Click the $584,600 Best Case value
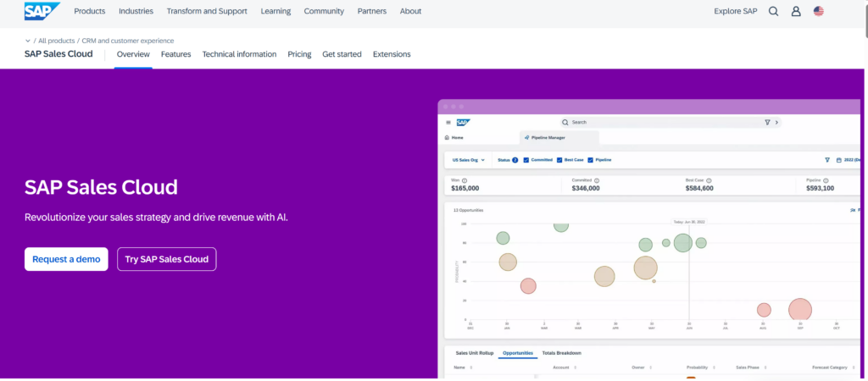This screenshot has width=868, height=381. click(699, 189)
